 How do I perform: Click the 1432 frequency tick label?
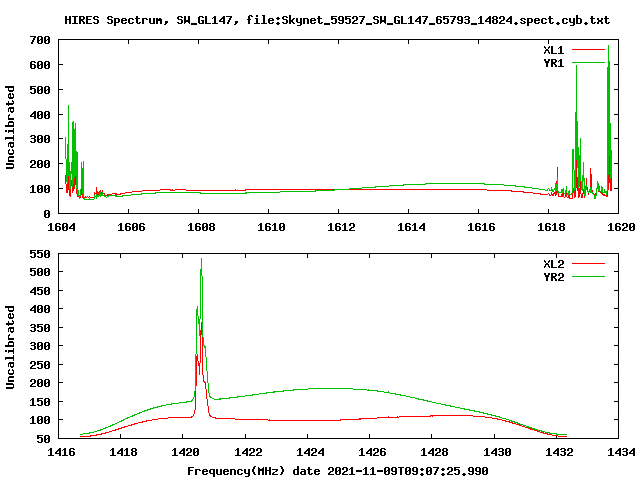(x=559, y=452)
